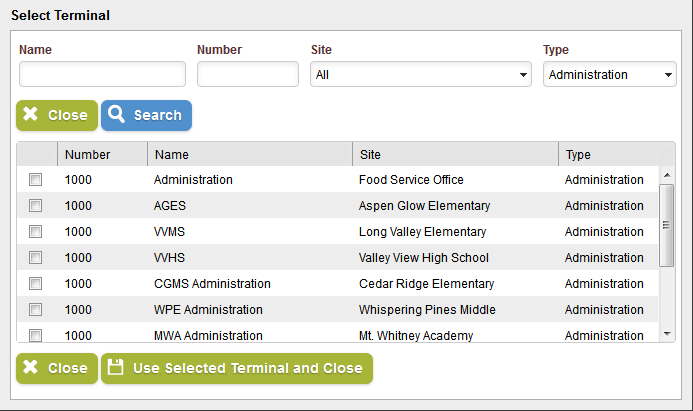
Task: Click the X icon on the top Close button
Action: [30, 114]
